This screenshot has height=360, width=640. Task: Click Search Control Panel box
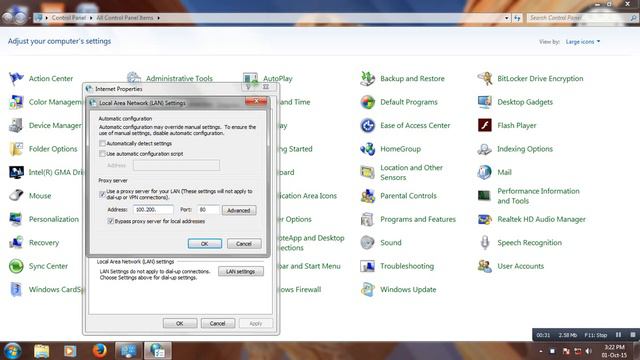tap(582, 18)
